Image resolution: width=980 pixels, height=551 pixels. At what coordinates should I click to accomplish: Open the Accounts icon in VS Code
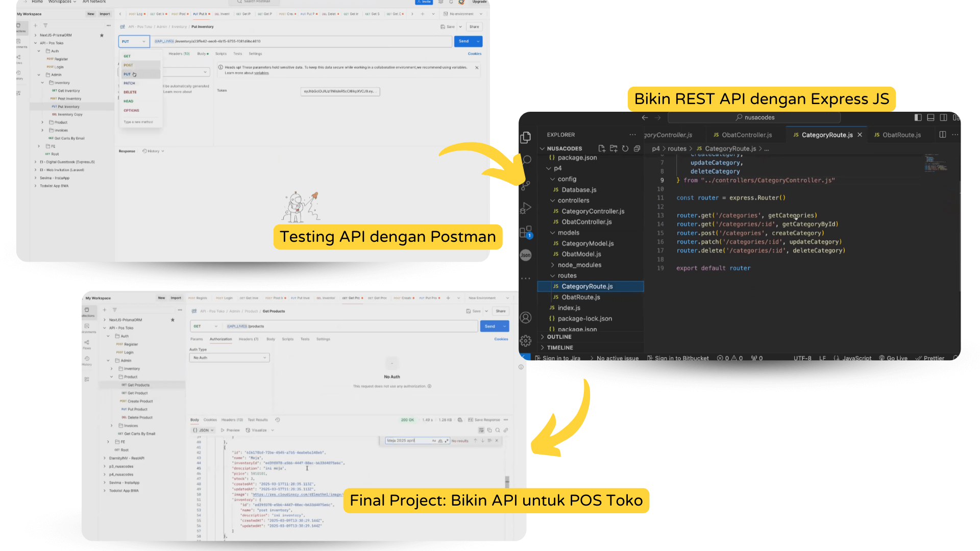coord(525,317)
